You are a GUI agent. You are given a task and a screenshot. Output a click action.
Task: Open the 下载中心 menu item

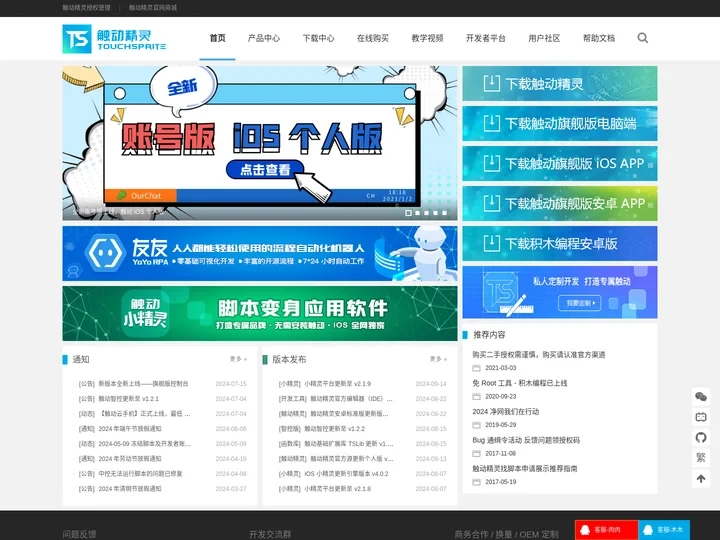coord(318,38)
